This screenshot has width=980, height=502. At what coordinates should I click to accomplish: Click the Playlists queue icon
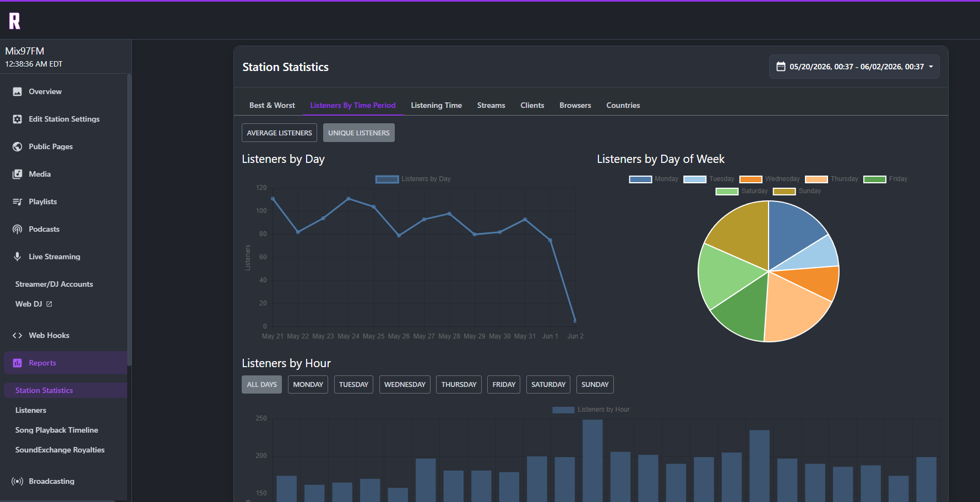(18, 201)
